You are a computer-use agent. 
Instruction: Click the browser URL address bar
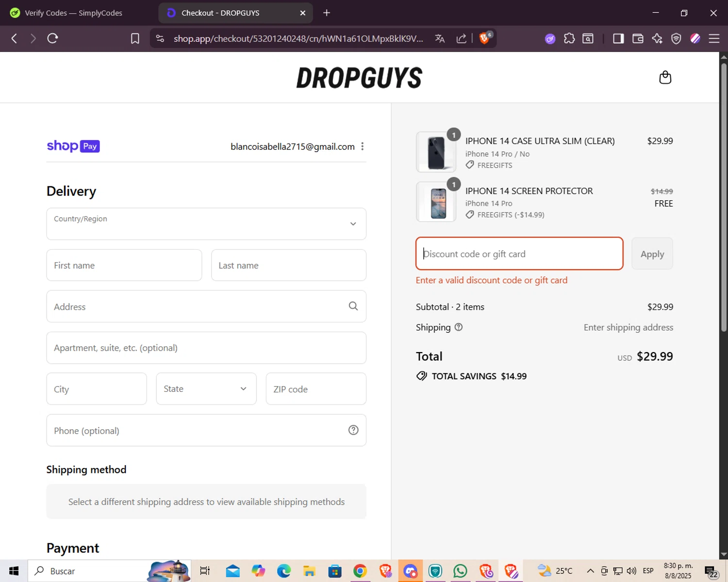click(x=298, y=39)
